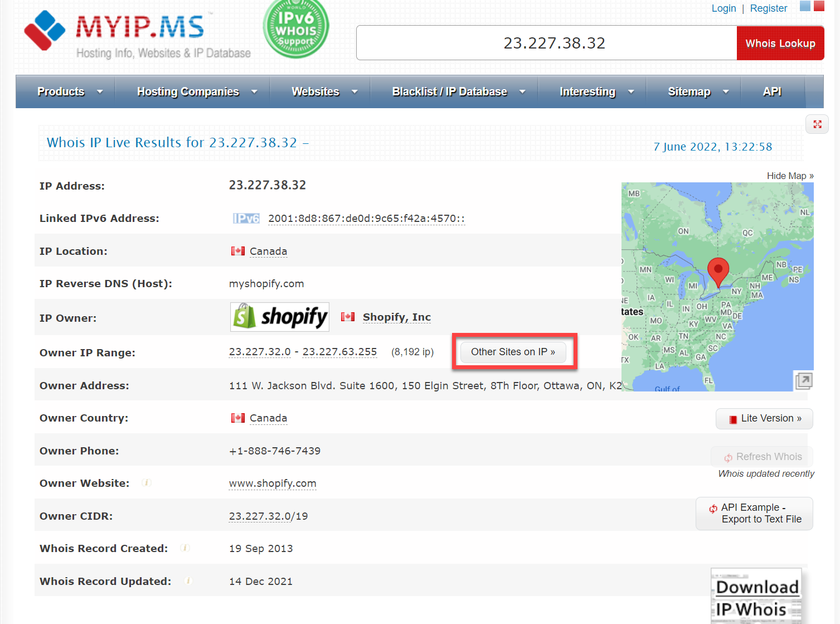Open the Sitemap menu
The height and width of the screenshot is (624, 840).
(x=690, y=91)
